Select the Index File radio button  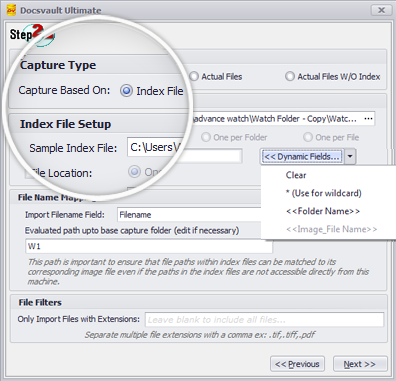[126, 91]
